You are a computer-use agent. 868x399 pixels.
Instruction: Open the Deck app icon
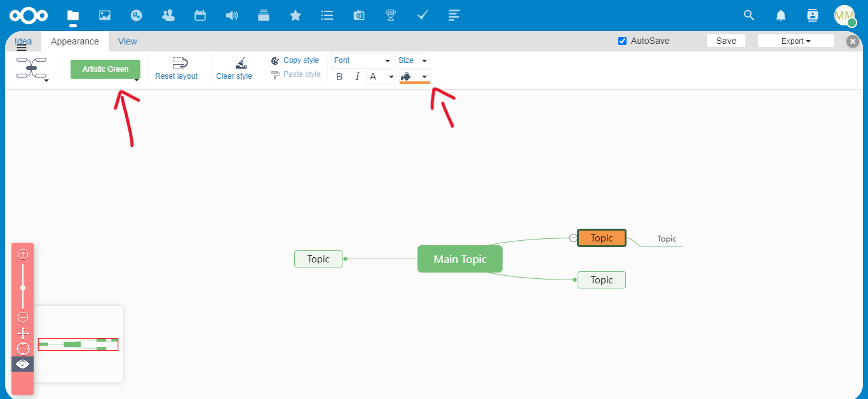263,15
